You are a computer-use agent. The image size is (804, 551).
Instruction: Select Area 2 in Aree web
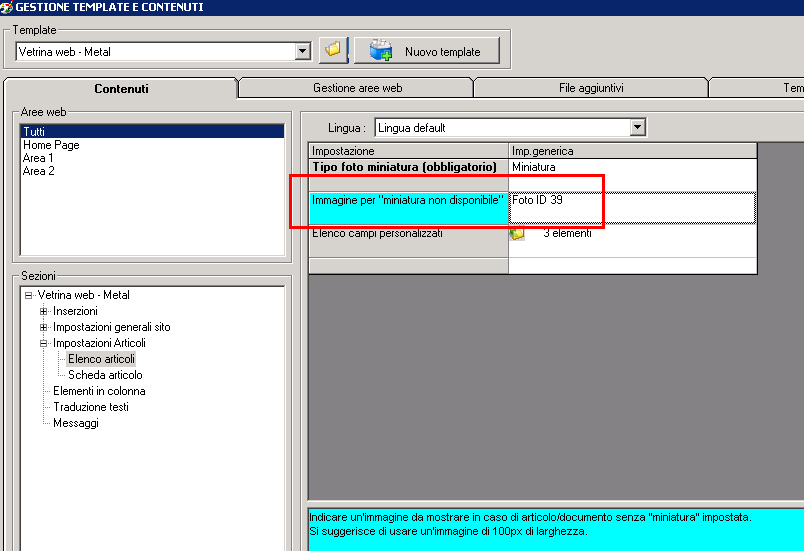click(x=38, y=171)
